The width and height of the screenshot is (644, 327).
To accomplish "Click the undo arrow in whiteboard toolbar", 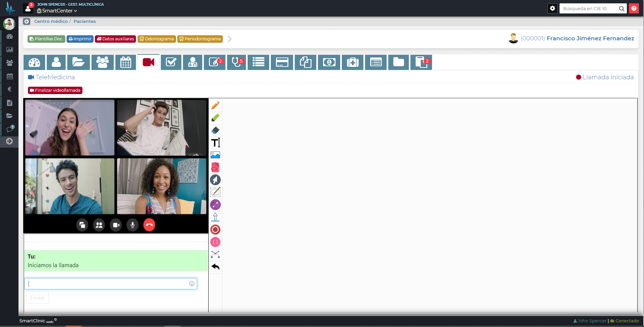I will point(215,267).
